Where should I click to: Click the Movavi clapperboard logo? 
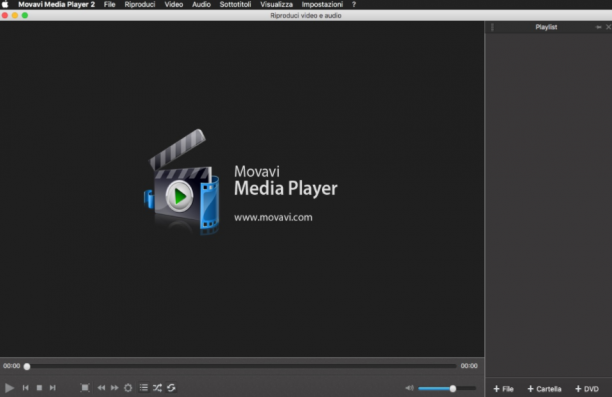click(x=182, y=182)
